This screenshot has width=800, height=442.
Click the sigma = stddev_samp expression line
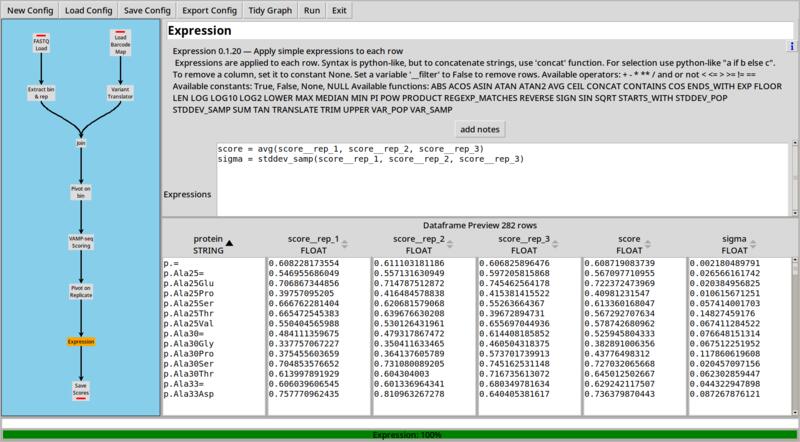click(x=371, y=159)
